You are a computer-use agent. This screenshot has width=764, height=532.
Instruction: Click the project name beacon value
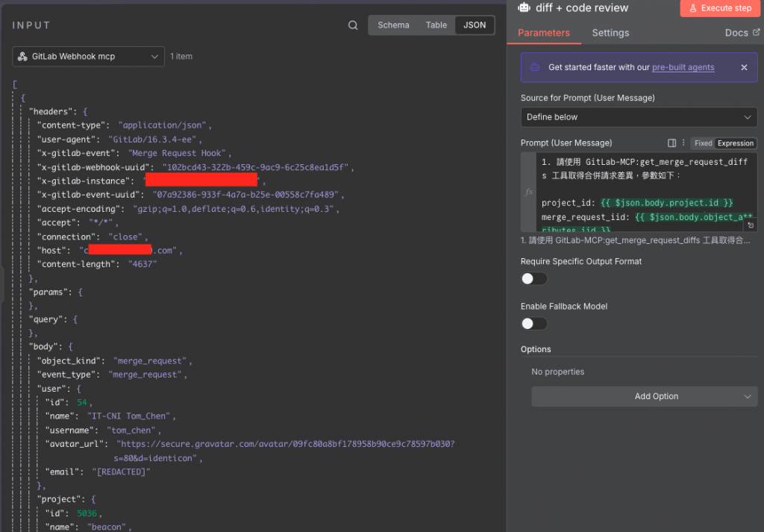click(107, 527)
